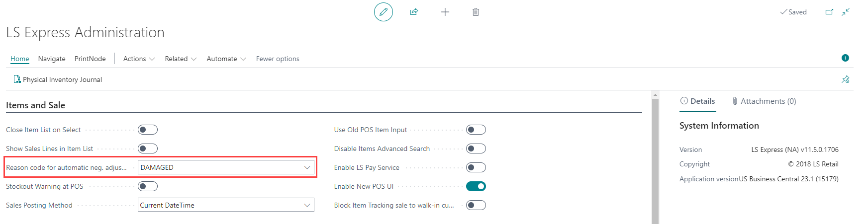The height and width of the screenshot is (224, 868).
Task: Click the plus icon to add new
Action: pos(445,12)
